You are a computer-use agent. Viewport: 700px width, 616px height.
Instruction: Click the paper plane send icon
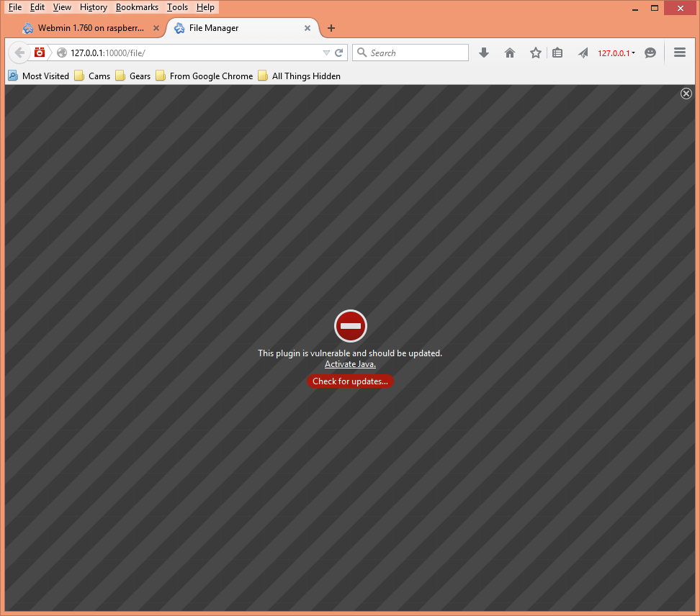click(583, 53)
